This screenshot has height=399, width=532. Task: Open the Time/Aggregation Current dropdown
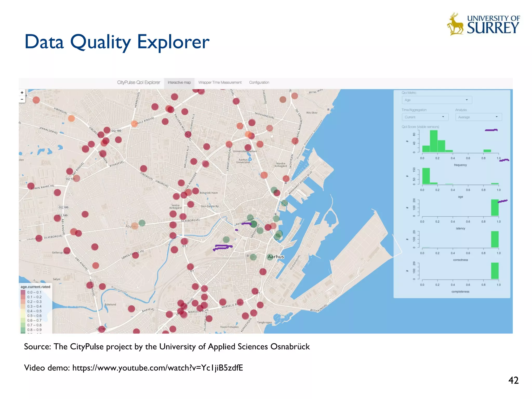425,117
